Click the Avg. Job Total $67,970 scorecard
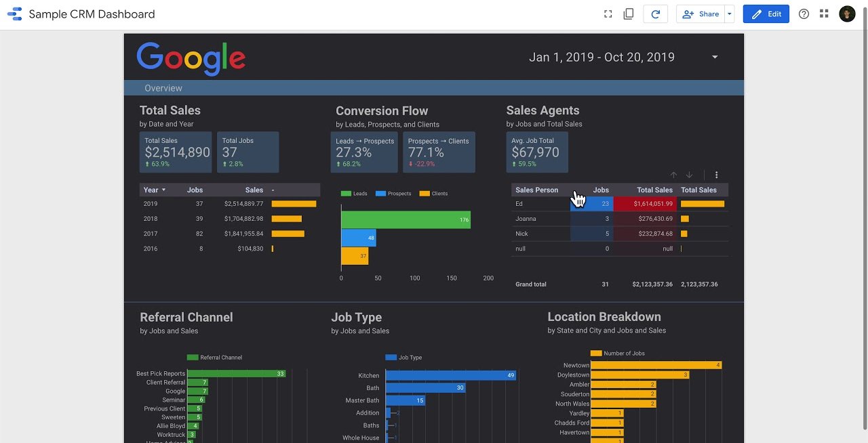Image resolution: width=868 pixels, height=443 pixels. [537, 152]
